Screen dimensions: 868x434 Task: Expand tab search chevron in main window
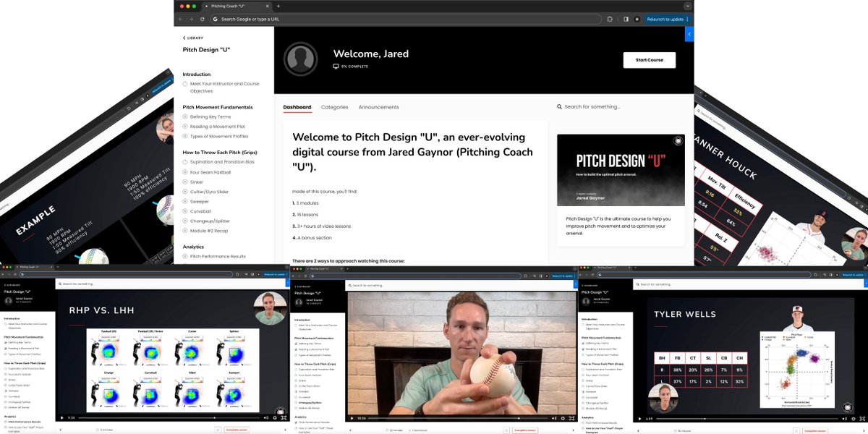[688, 6]
